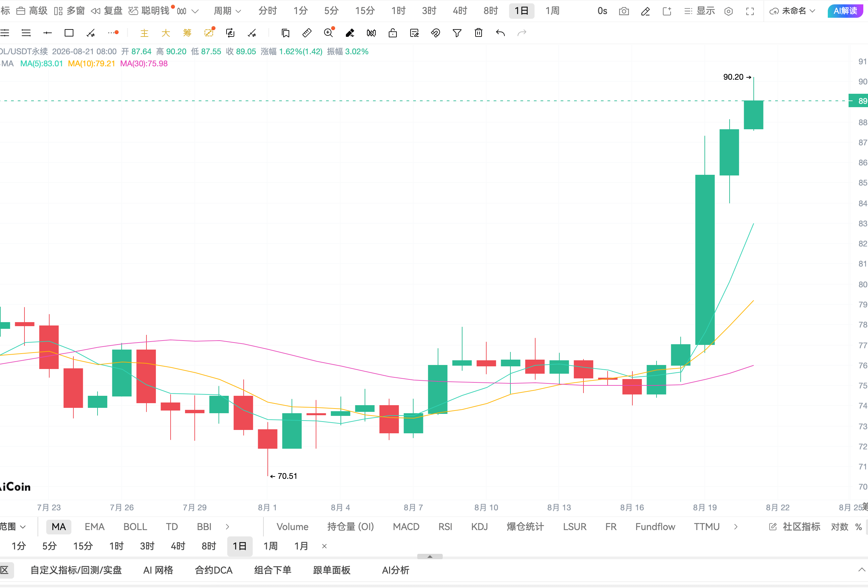Open the 合约DCA tab
Viewport: 868px width, 588px height.
213,570
